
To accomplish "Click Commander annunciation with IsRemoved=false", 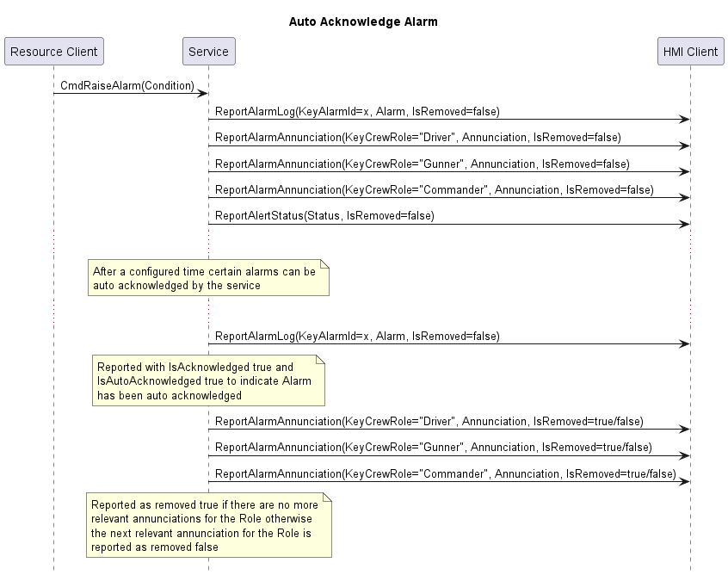I will [434, 190].
